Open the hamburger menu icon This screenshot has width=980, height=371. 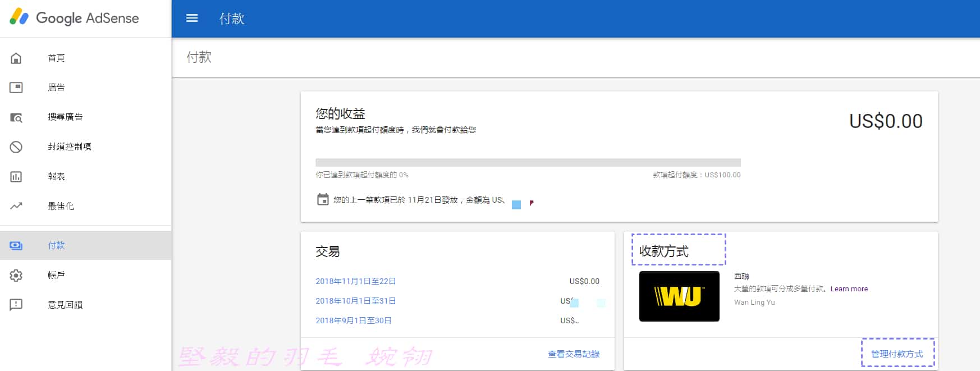[x=192, y=18]
